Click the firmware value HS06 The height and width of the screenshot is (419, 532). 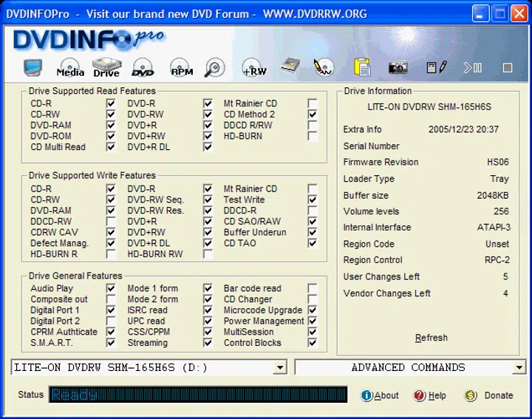click(498, 162)
